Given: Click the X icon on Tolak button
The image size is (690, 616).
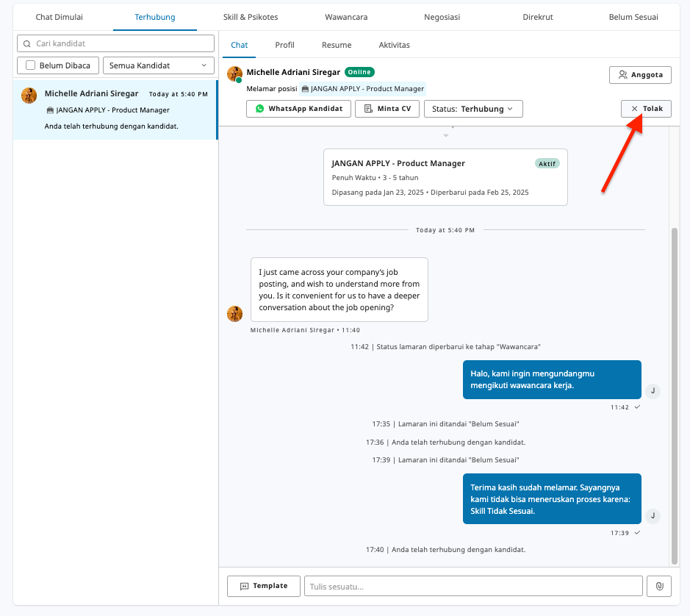Looking at the screenshot, I should coord(635,109).
